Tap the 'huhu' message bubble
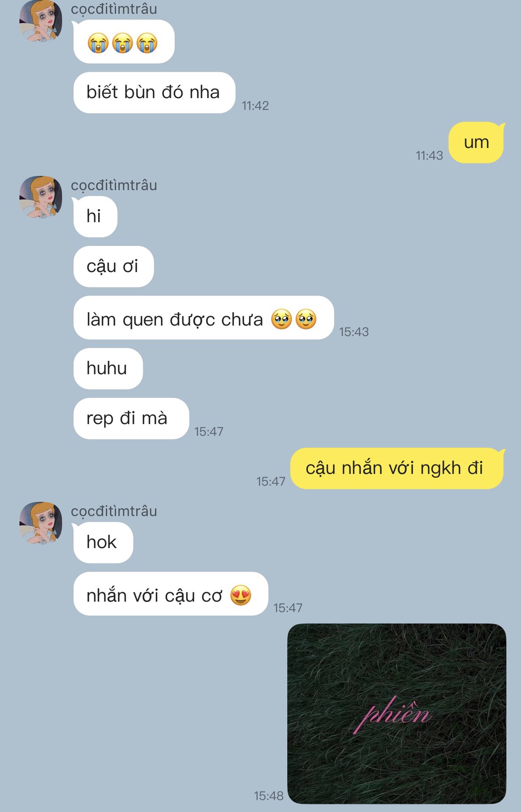 (x=108, y=368)
